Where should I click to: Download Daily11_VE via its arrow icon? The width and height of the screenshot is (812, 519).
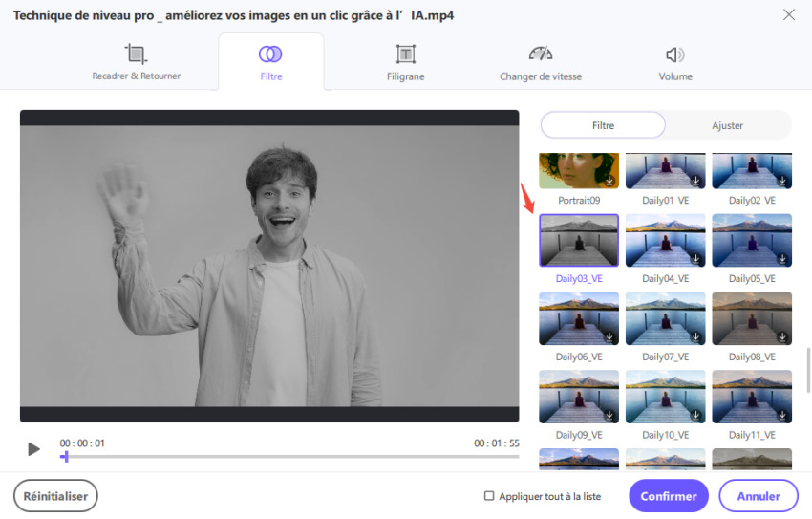(x=782, y=415)
